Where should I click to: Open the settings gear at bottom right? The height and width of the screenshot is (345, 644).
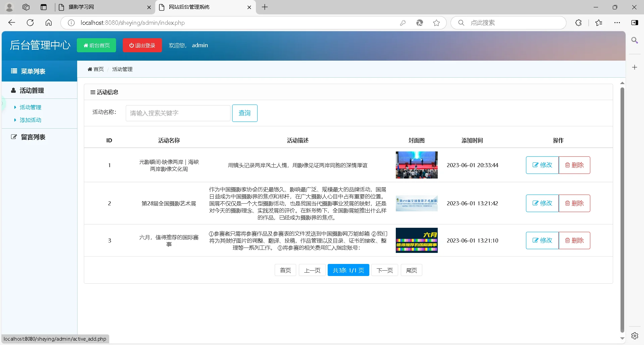635,335
